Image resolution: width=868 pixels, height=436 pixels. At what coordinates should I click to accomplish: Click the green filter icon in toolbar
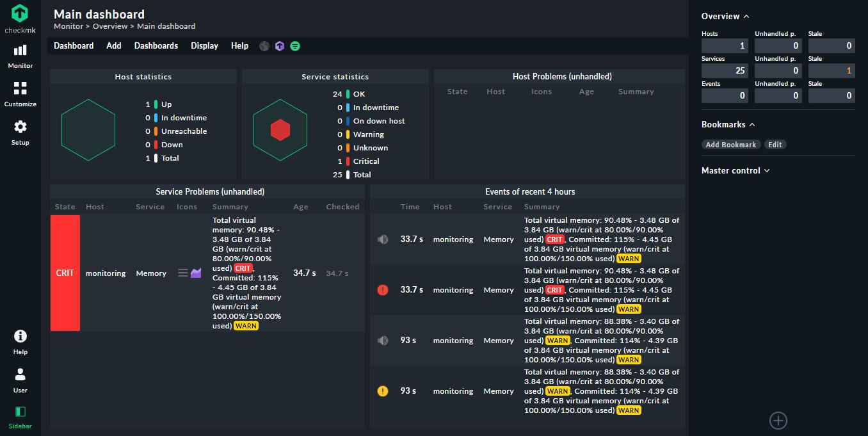coord(295,46)
